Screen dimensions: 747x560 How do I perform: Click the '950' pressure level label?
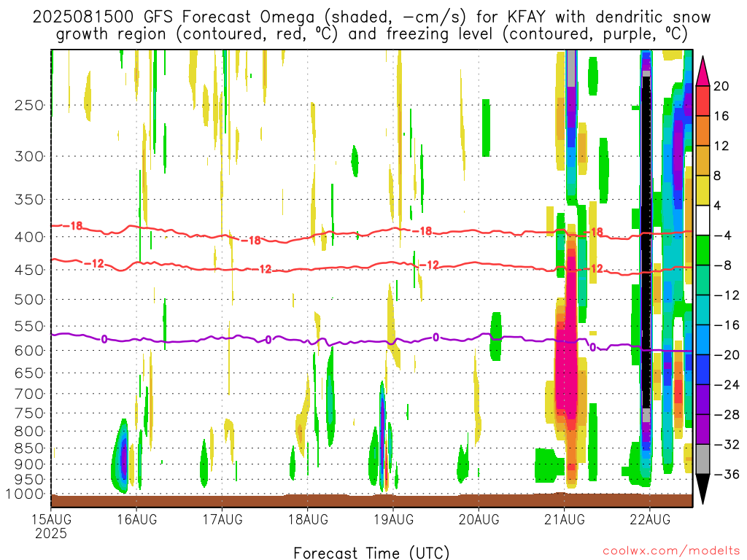[29, 480]
